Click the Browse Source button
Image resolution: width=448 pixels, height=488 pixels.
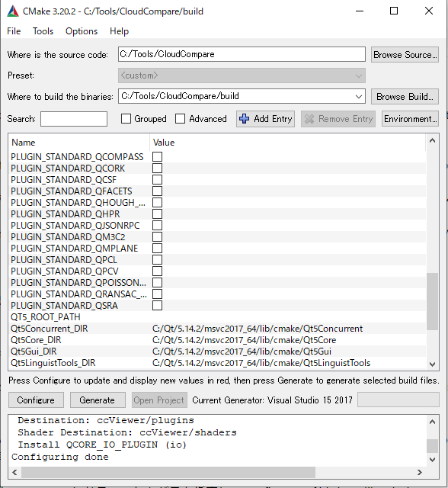[405, 55]
